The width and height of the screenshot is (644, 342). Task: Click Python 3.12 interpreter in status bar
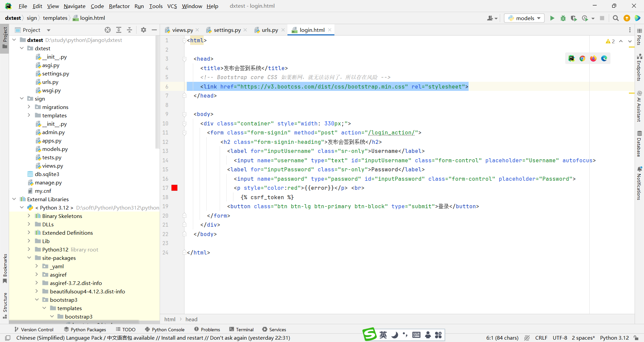[614, 338]
